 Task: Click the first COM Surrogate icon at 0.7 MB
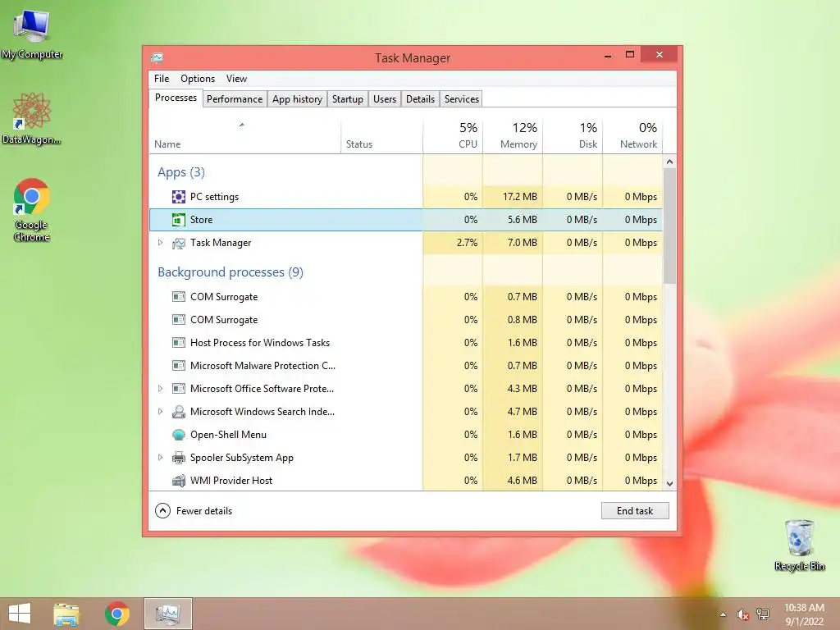tap(178, 297)
